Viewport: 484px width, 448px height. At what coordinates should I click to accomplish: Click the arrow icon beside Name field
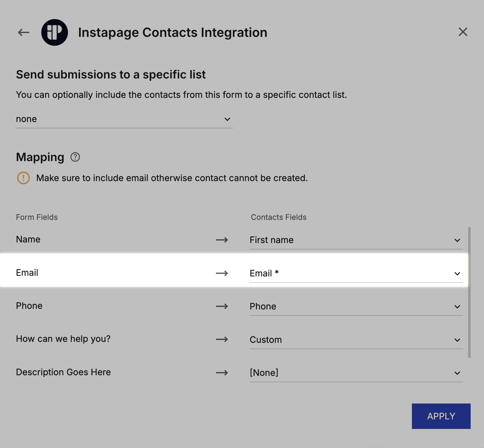222,240
